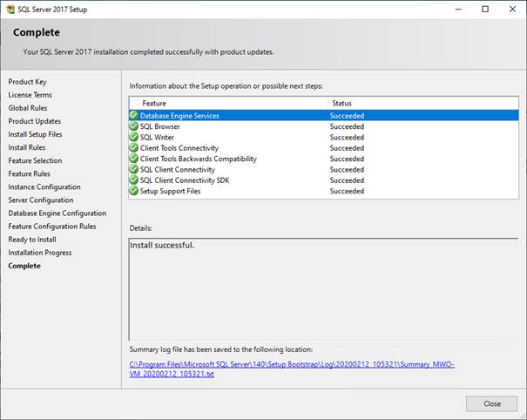Select the Database Engine Services row
The height and width of the screenshot is (420, 527).
(324, 115)
